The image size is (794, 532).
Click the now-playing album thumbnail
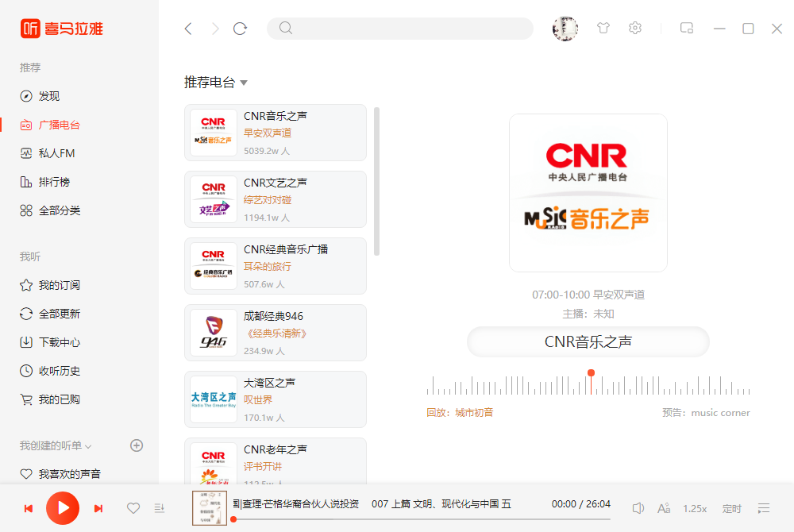pos(209,508)
